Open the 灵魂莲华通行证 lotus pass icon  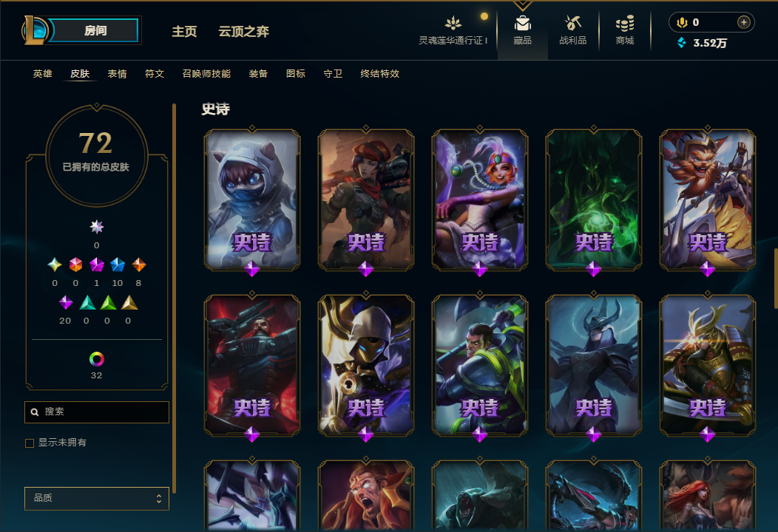tap(453, 23)
